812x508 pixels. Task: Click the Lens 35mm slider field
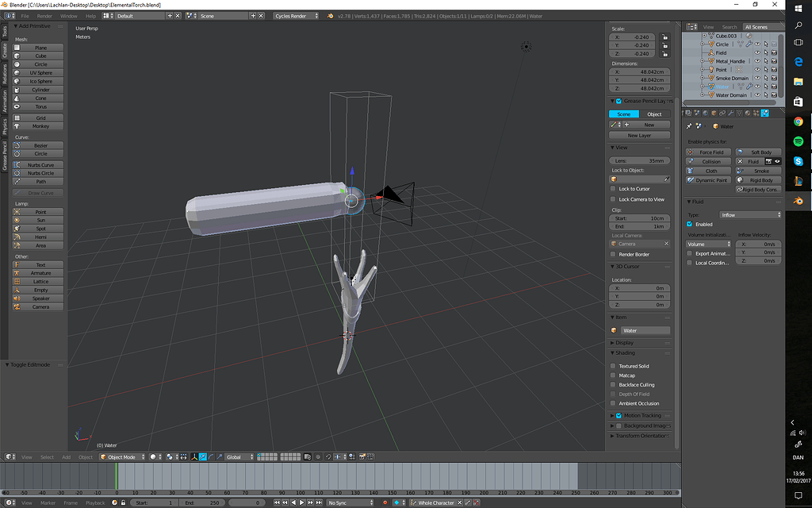click(640, 160)
